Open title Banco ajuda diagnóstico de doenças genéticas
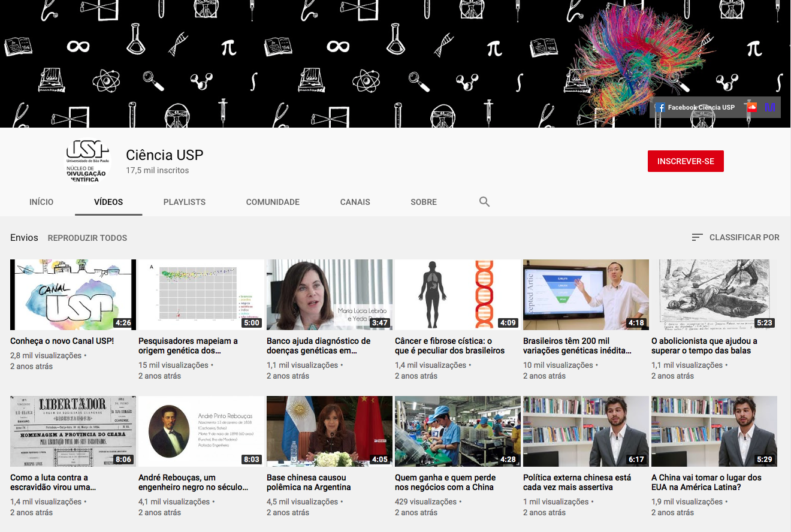Image resolution: width=791 pixels, height=532 pixels. coord(318,346)
